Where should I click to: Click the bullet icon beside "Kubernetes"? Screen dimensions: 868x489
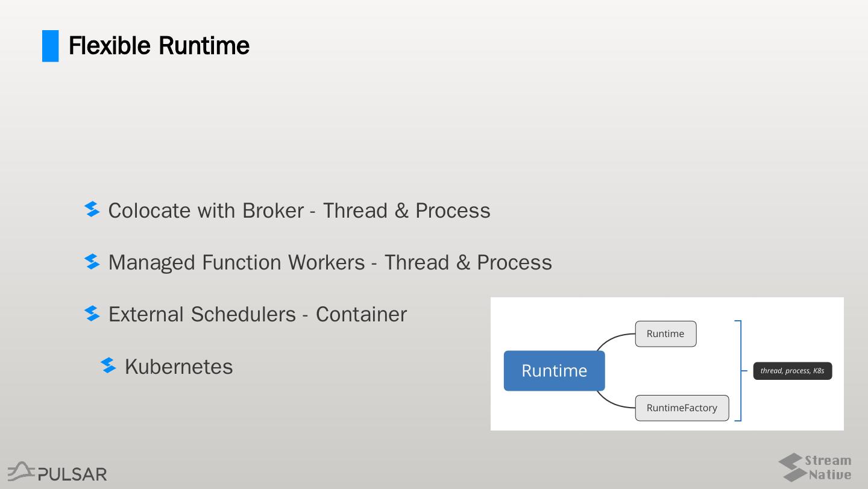pos(108,365)
